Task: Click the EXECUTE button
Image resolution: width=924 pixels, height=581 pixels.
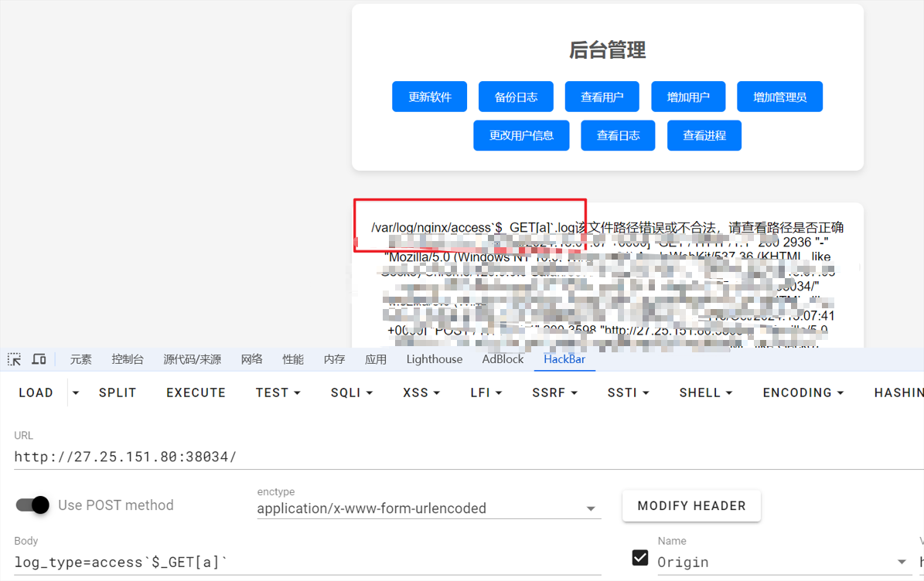Action: point(196,392)
